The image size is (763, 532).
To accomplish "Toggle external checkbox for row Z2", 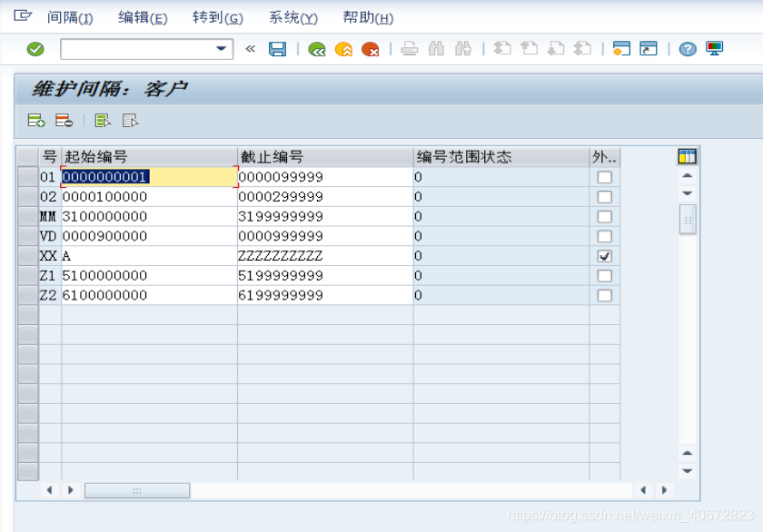I will coord(604,295).
